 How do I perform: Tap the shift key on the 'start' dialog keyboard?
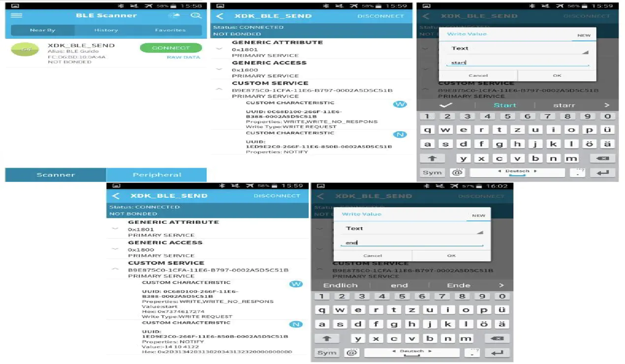coord(433,158)
